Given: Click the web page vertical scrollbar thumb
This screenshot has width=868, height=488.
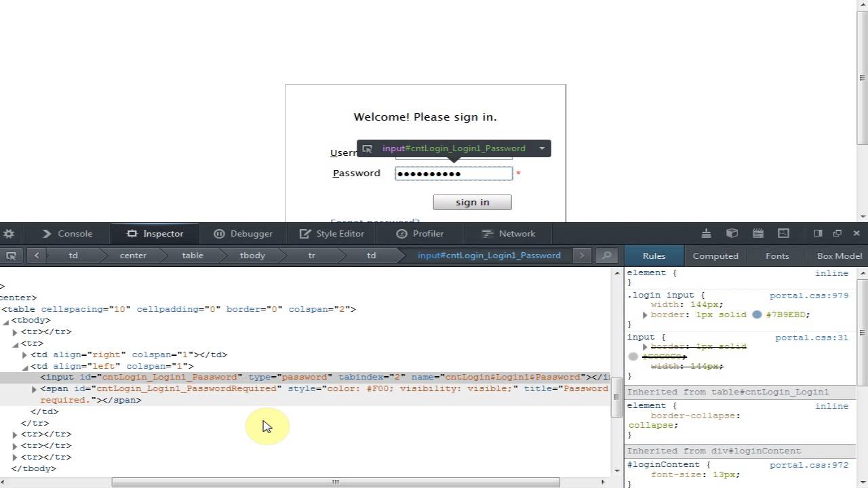Looking at the screenshot, I should click(863, 77).
